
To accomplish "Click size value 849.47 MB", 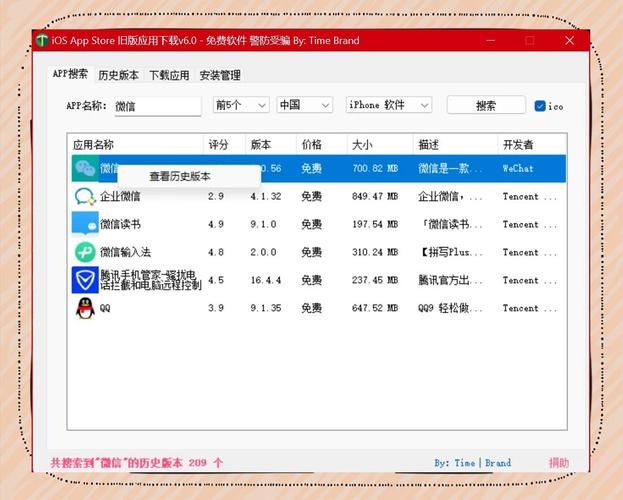I will tap(375, 196).
